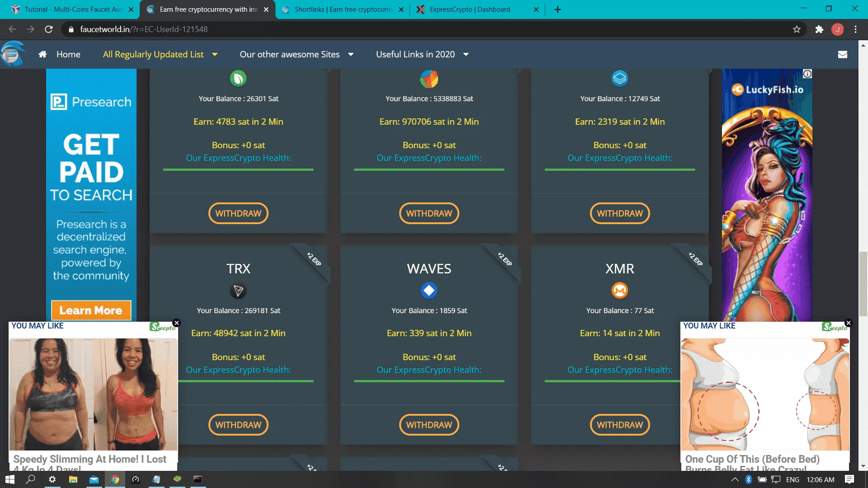The width and height of the screenshot is (868, 488).
Task: Open the Mail app in taskbar
Action: [94, 479]
